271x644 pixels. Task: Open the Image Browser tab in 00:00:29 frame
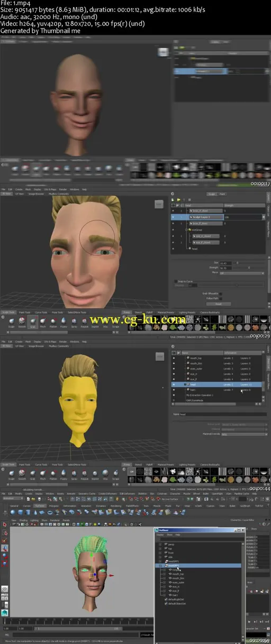(36, 194)
